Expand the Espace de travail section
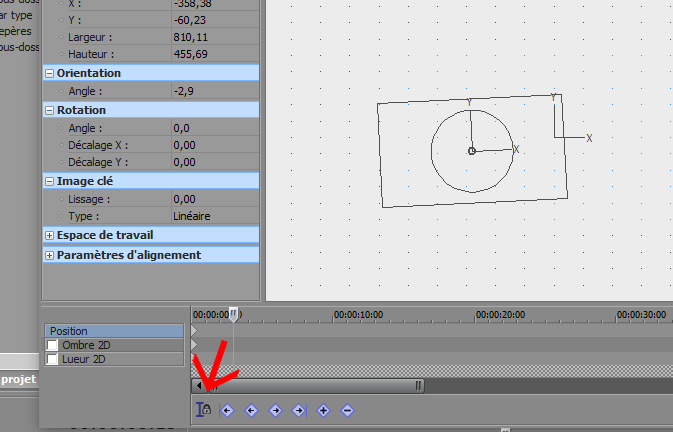 coord(50,235)
